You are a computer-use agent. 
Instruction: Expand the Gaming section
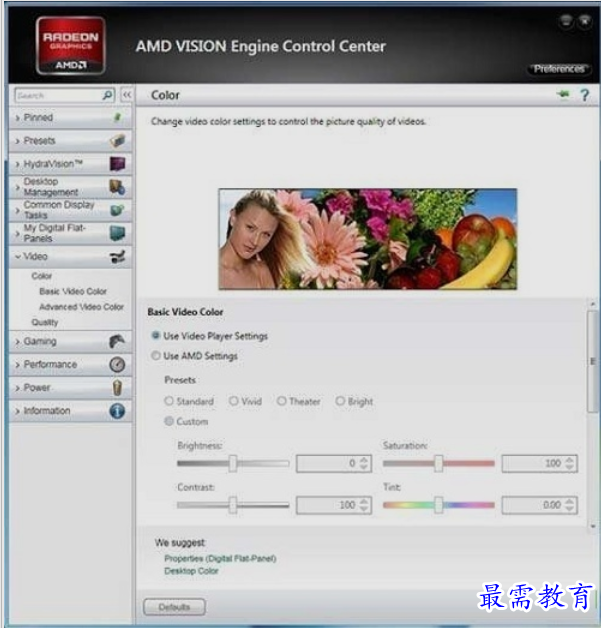tap(70, 341)
